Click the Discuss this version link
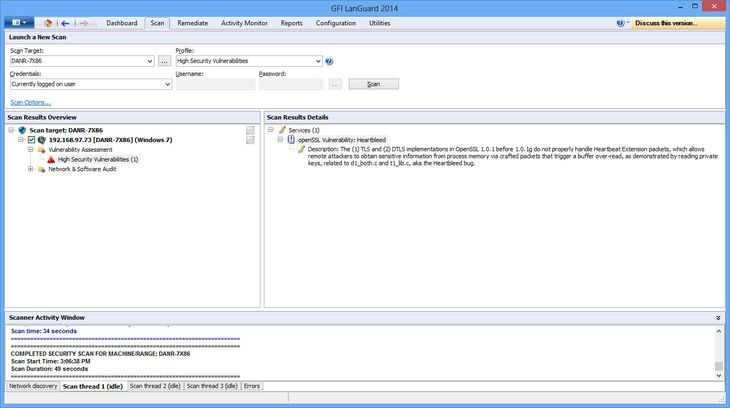The height and width of the screenshot is (408, 730). pos(666,23)
